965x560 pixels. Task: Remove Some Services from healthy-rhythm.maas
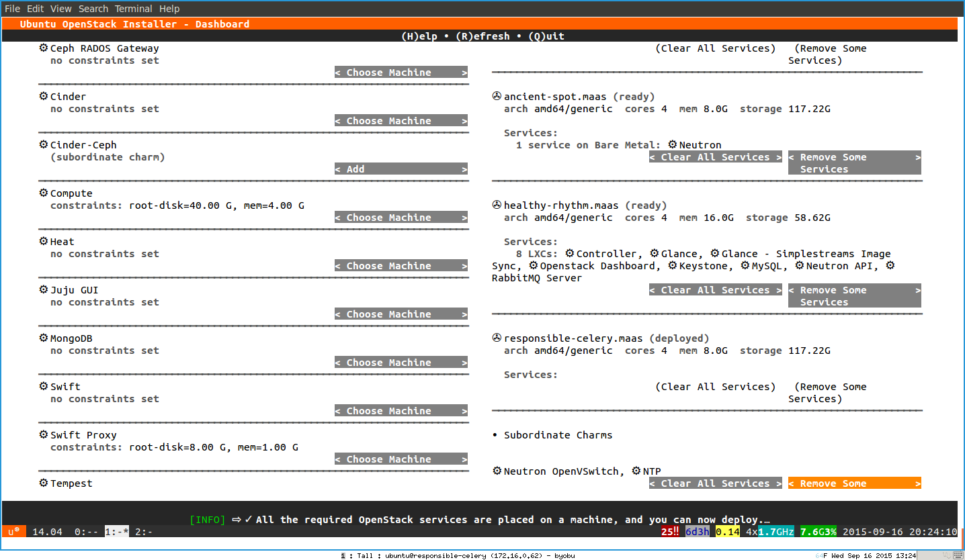[855, 296]
